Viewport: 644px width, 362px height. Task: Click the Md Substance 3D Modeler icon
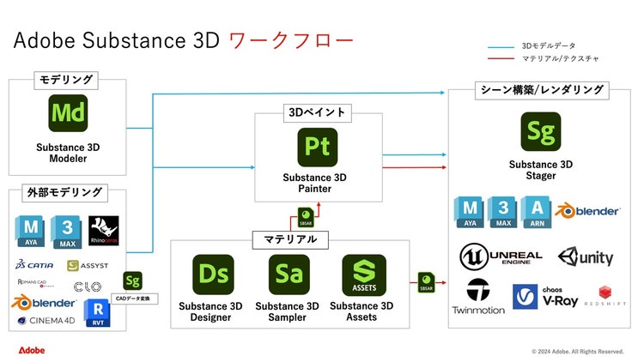[68, 113]
